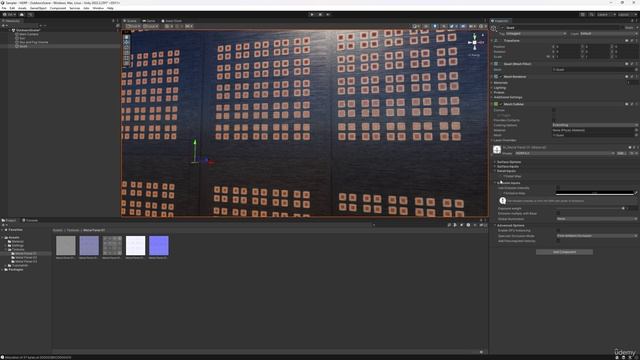Screen dimensions: 640x360
Task: Open the Window menu
Action: [x=98, y=8]
